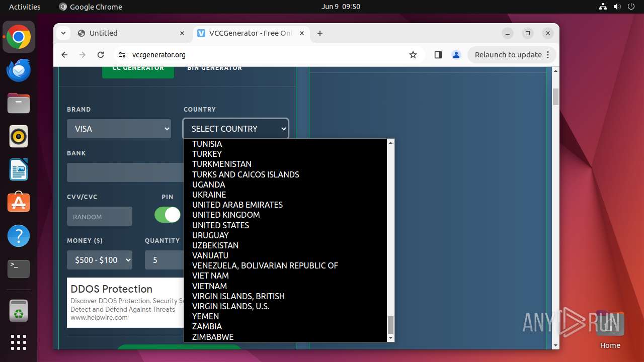Open the Trash in the dock
Image resolution: width=644 pixels, height=362 pixels.
pos(19,311)
